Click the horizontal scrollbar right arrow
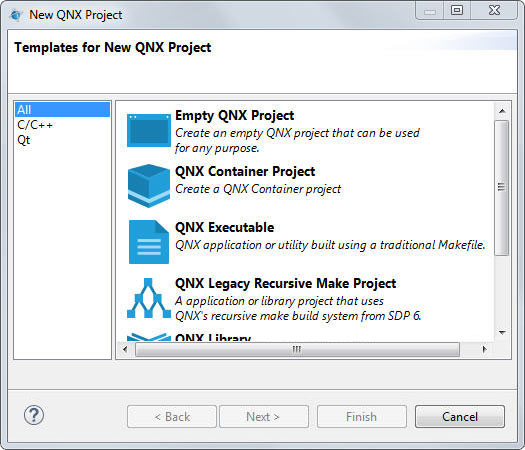This screenshot has height=450, width=525. (x=484, y=349)
